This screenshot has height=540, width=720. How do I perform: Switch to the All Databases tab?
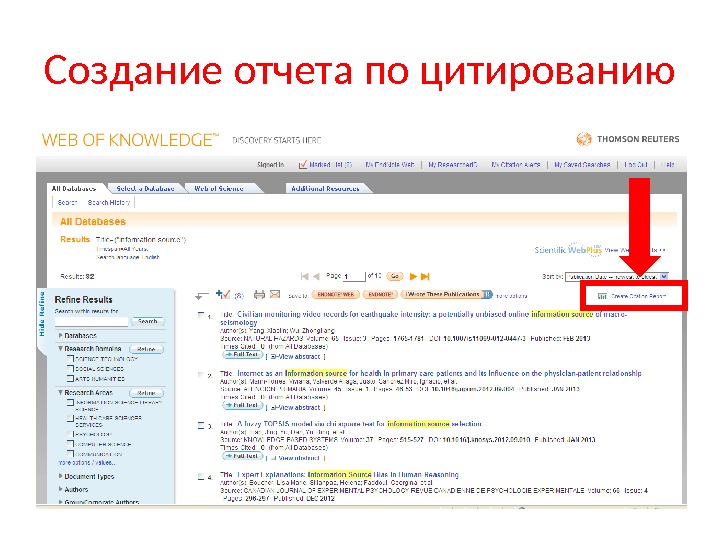74,188
